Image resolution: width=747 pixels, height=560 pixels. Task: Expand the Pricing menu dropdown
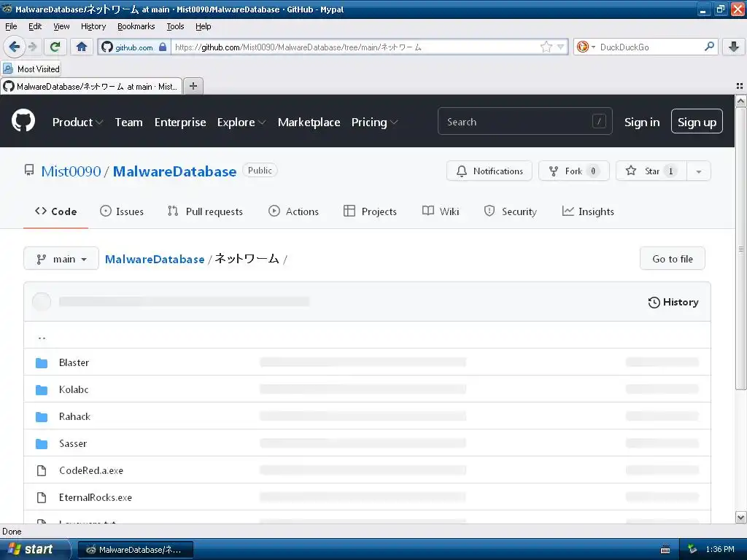coord(374,122)
